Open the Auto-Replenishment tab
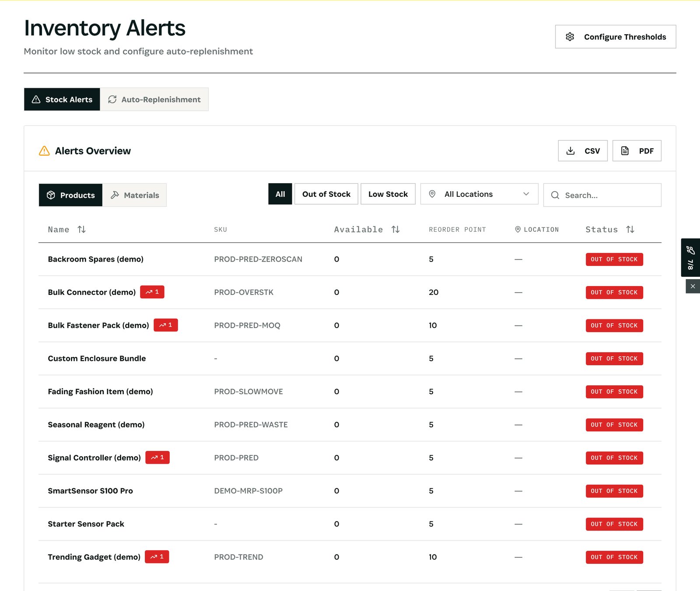Image resolution: width=700 pixels, height=591 pixels. [154, 99]
